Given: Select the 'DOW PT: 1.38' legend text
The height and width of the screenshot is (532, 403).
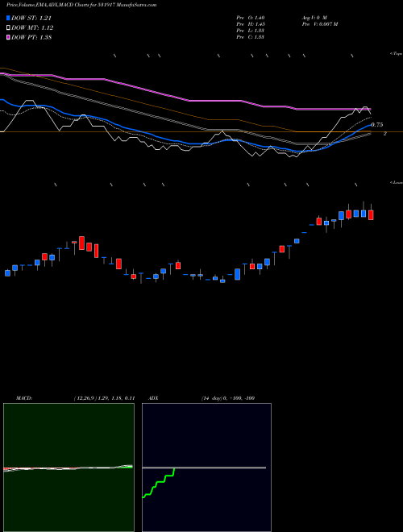Looking at the screenshot, I should point(31,37).
